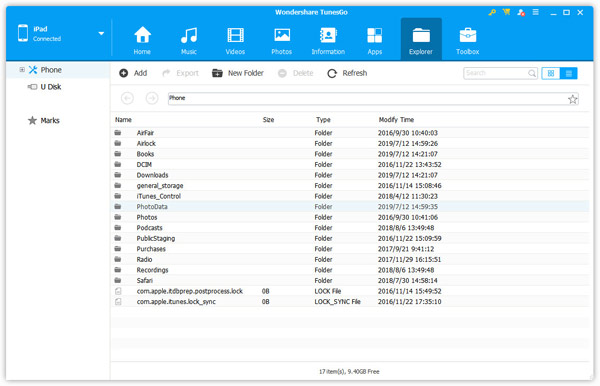Open the iPad device dropdown arrow

[101, 33]
